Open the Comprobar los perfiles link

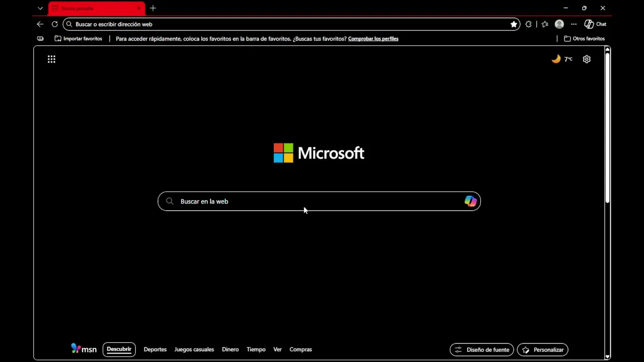pos(373,39)
